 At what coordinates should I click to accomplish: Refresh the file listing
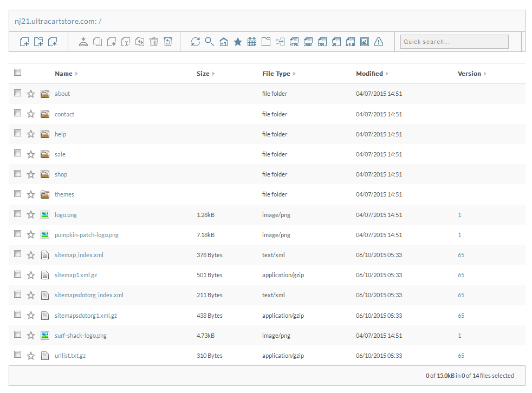(196, 42)
